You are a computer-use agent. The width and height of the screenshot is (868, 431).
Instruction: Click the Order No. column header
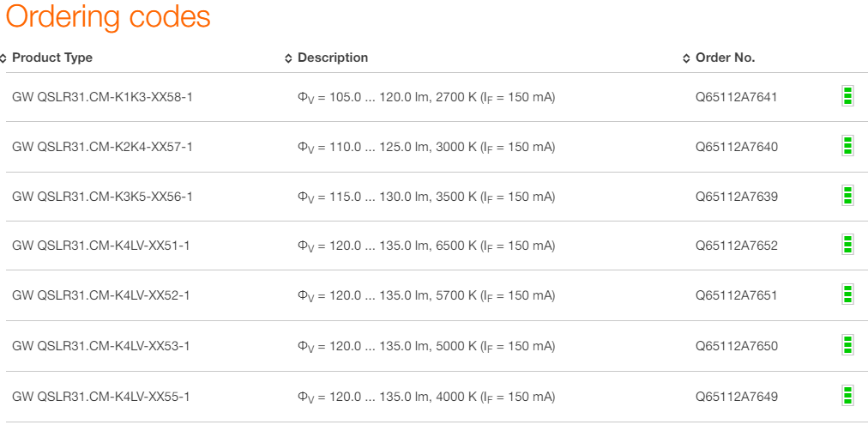725,58
